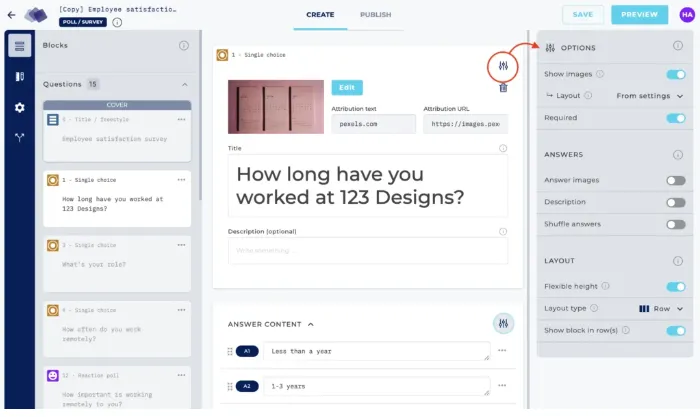Open three-dot menu for answer A1
Image resolution: width=700 pixels, height=417 pixels.
(x=502, y=351)
